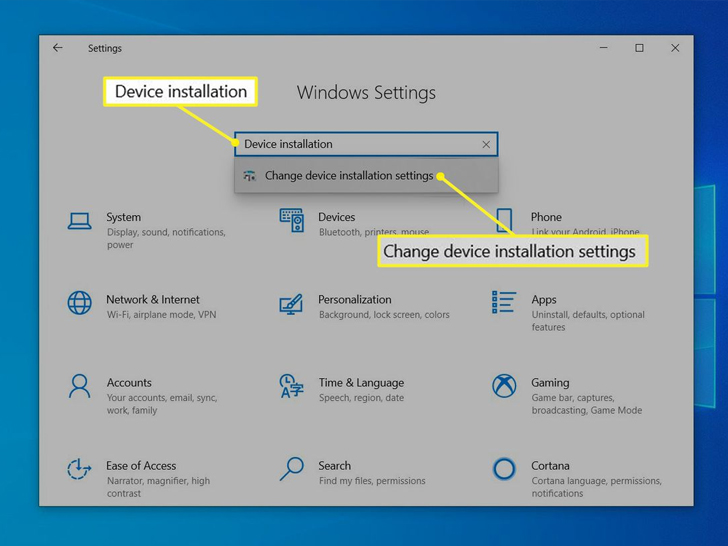
Task: Click 'Your accounts, email, sync, work, family'
Action: pos(162,404)
